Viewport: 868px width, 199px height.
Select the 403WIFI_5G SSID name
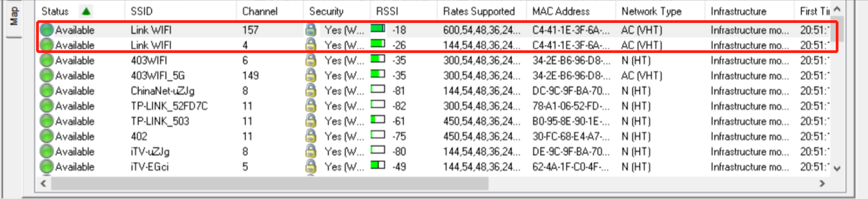pos(158,75)
